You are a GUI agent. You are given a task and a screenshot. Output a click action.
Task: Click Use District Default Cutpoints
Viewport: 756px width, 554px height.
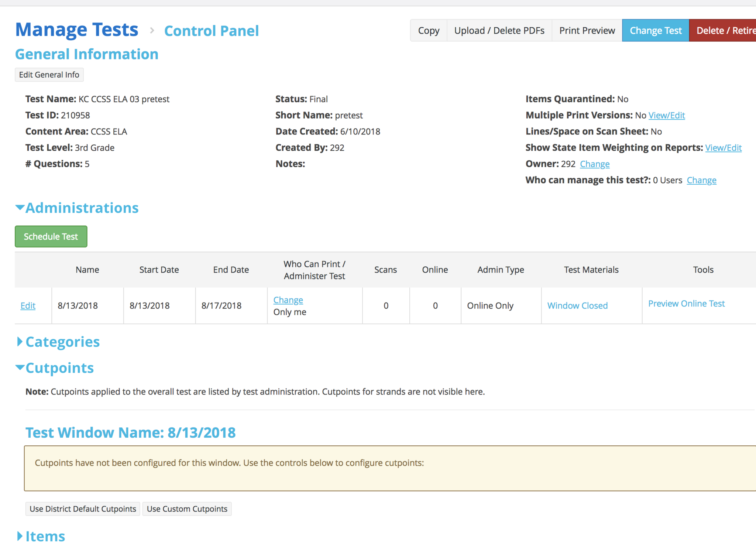pyautogui.click(x=83, y=509)
